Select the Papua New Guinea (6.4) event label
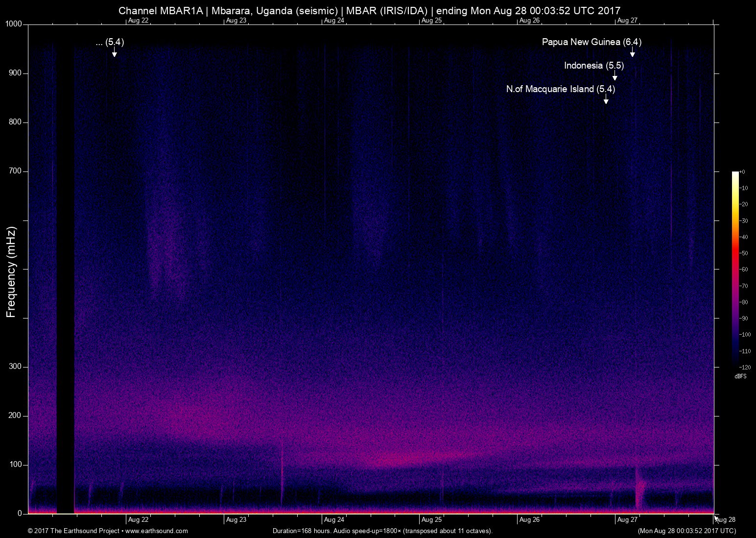Viewport: 756px width, 538px height. point(591,42)
